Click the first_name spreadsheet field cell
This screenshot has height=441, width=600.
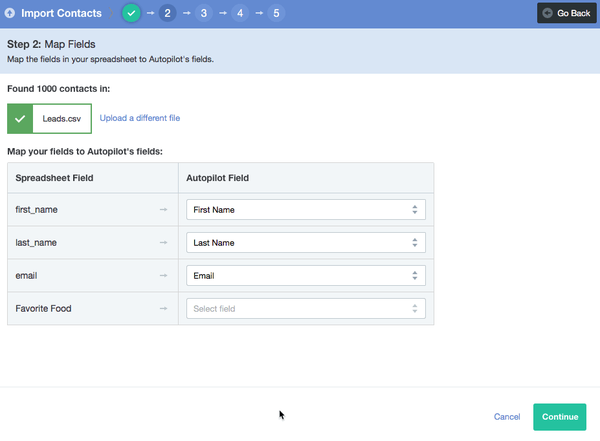pos(93,209)
